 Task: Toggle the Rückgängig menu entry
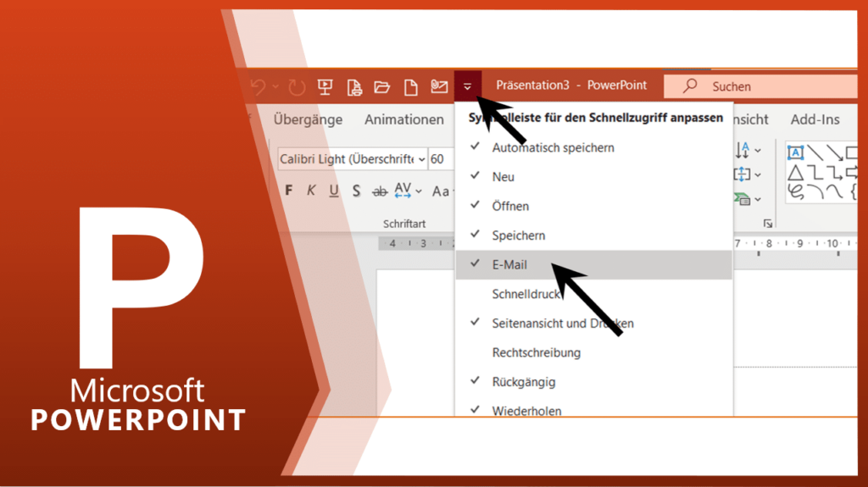click(593, 382)
